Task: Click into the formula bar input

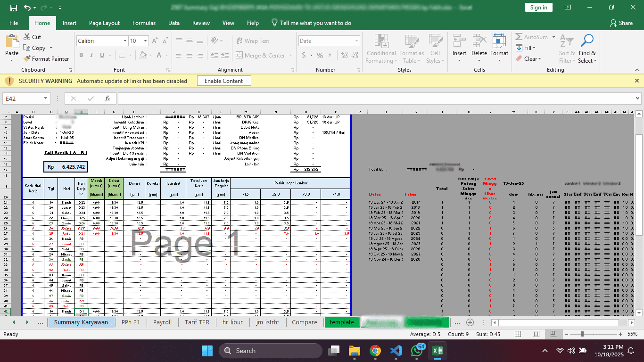Action: pos(377,99)
